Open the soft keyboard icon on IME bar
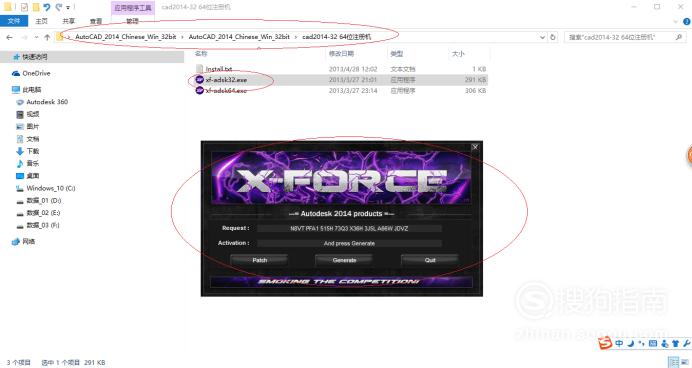Screen dimensions: 692x368 (x=653, y=343)
